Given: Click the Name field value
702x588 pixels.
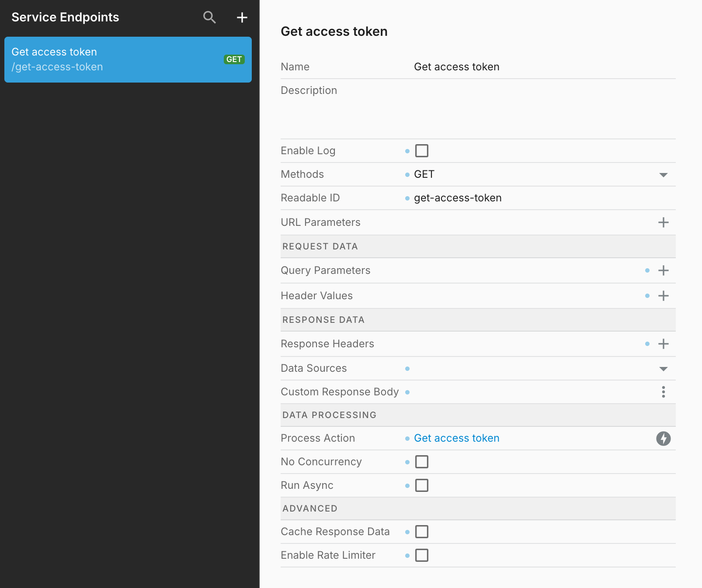Looking at the screenshot, I should 456,67.
